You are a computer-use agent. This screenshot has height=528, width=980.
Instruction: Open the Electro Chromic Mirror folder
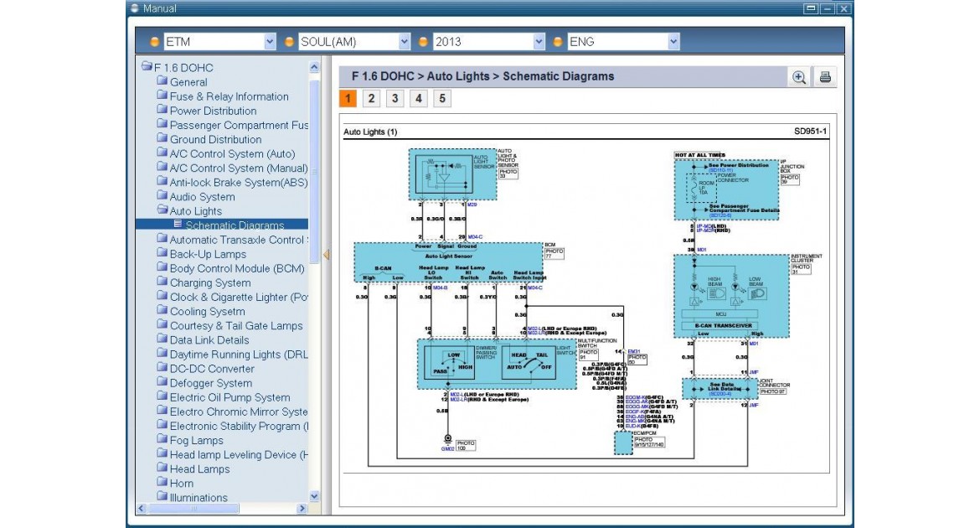232,412
